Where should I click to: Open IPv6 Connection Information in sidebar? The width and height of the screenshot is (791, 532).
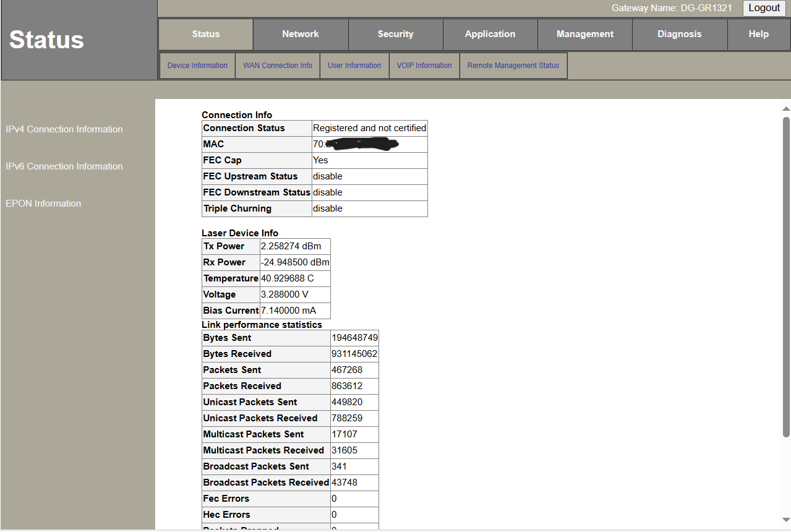(64, 166)
